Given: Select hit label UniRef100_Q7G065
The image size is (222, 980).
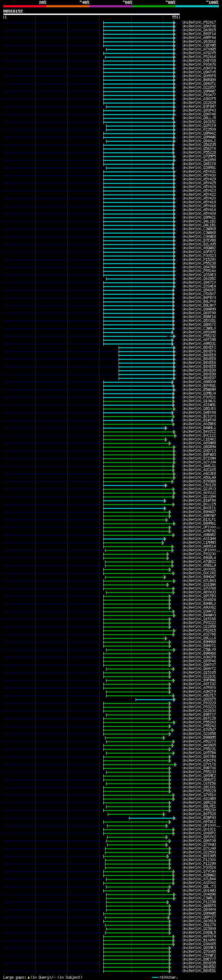Looking at the screenshot, I should 199,951.
